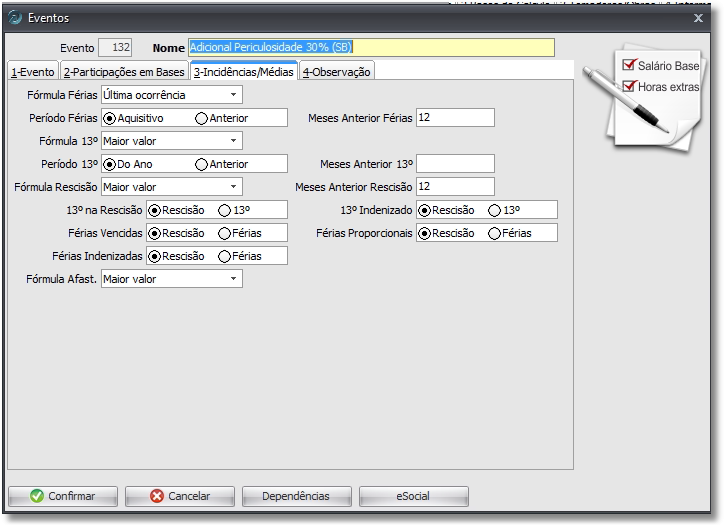Click the green checkmark icon on Confirmar
The width and height of the screenshot is (725, 528).
[x=37, y=496]
